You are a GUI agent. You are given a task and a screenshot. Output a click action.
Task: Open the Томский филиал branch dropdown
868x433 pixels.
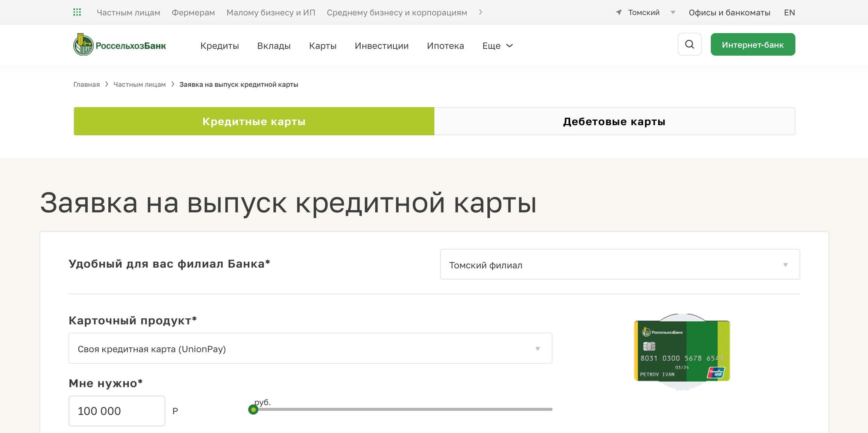(x=620, y=265)
